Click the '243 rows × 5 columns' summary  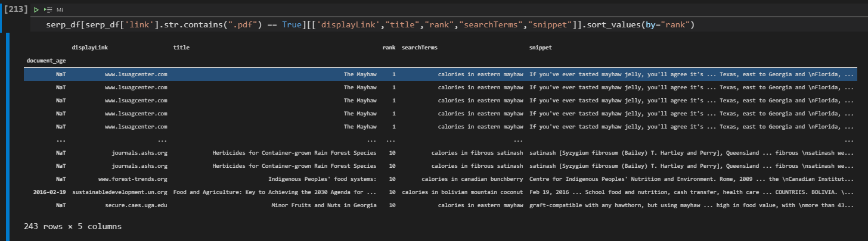click(73, 227)
